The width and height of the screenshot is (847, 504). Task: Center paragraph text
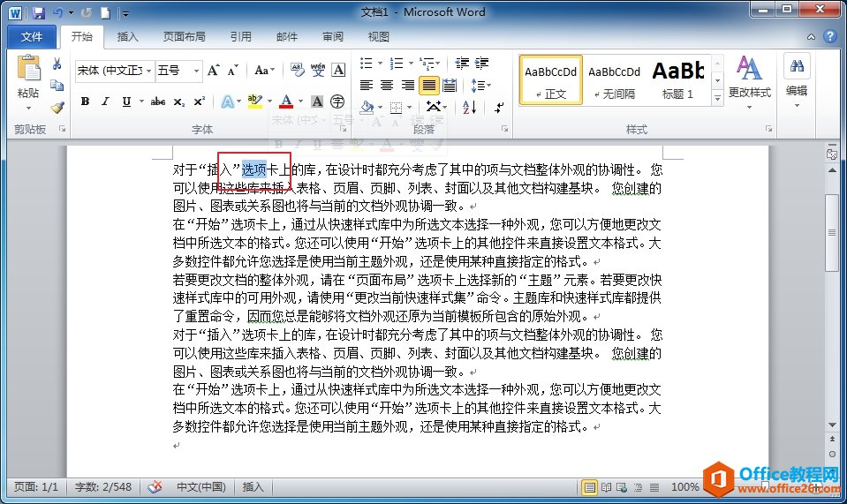(x=387, y=86)
